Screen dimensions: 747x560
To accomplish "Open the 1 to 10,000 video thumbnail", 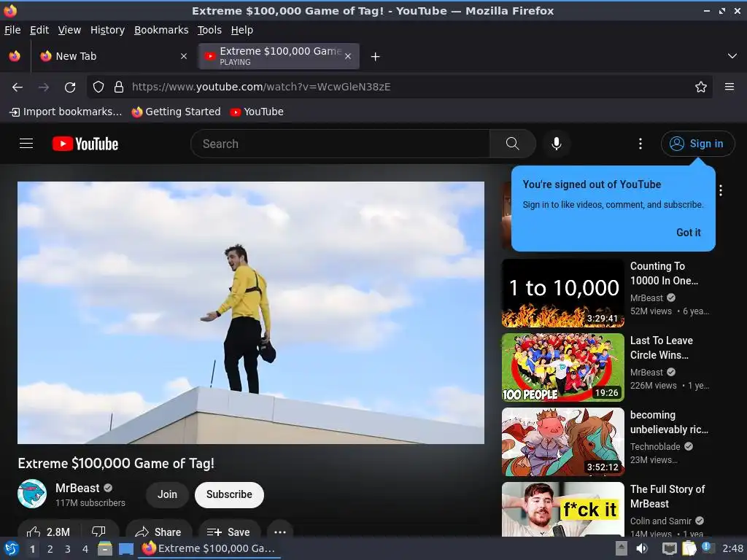I will coord(562,293).
